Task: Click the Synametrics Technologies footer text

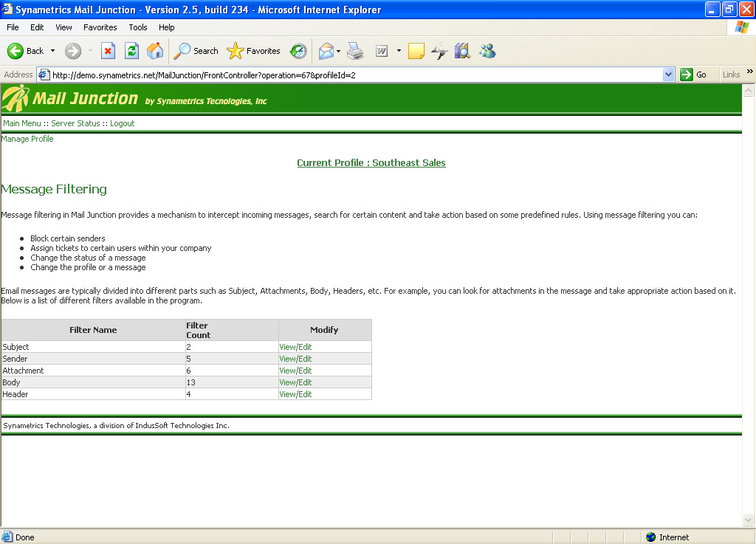Action: pyautogui.click(x=116, y=425)
